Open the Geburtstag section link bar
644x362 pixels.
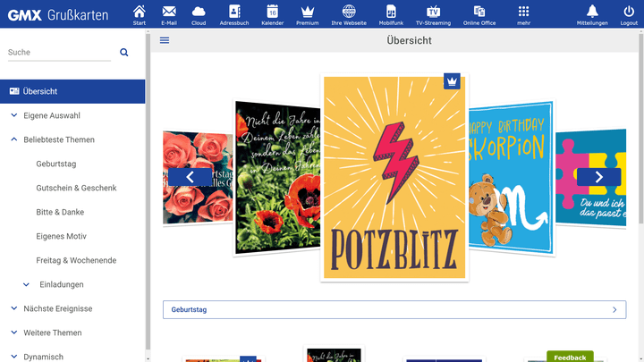tap(394, 309)
